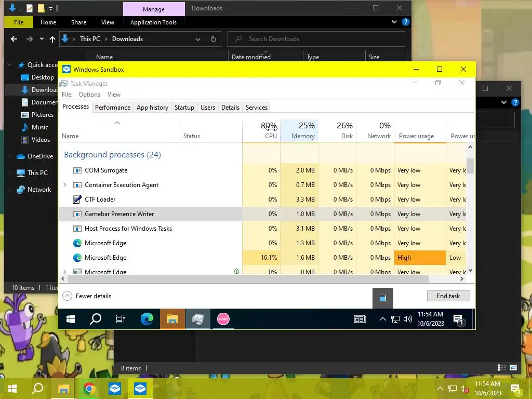Click Task Manager horizontal scrollbar right arrow

(462, 279)
